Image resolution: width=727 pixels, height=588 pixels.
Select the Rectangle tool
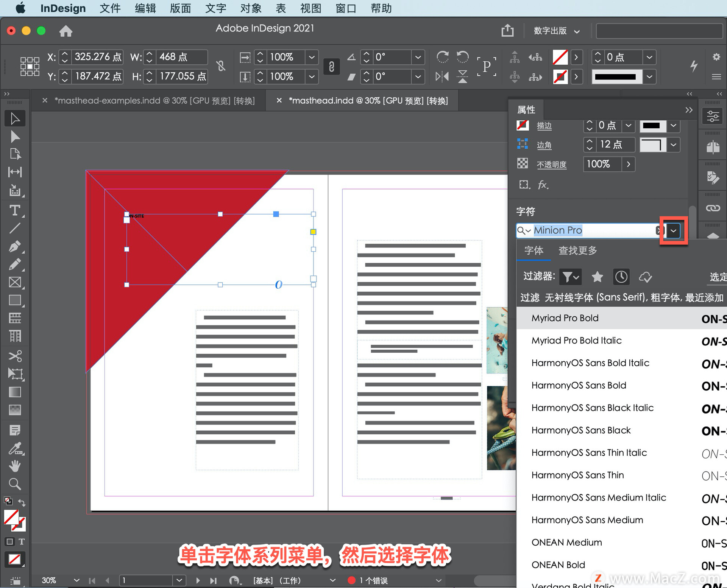click(x=15, y=300)
